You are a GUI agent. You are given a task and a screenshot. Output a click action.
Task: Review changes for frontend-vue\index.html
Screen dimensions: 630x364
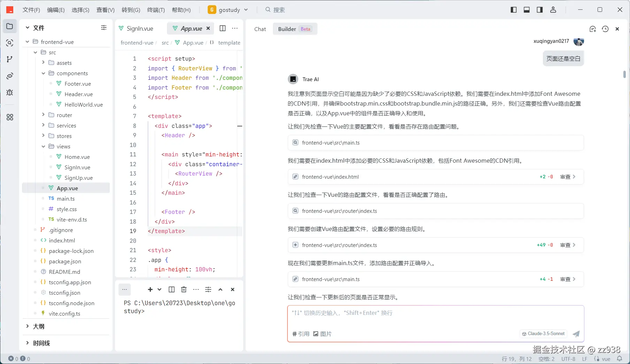[568, 177]
